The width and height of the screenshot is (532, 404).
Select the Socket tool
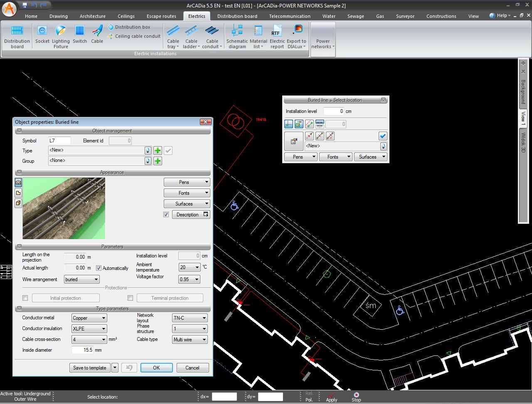click(x=42, y=31)
